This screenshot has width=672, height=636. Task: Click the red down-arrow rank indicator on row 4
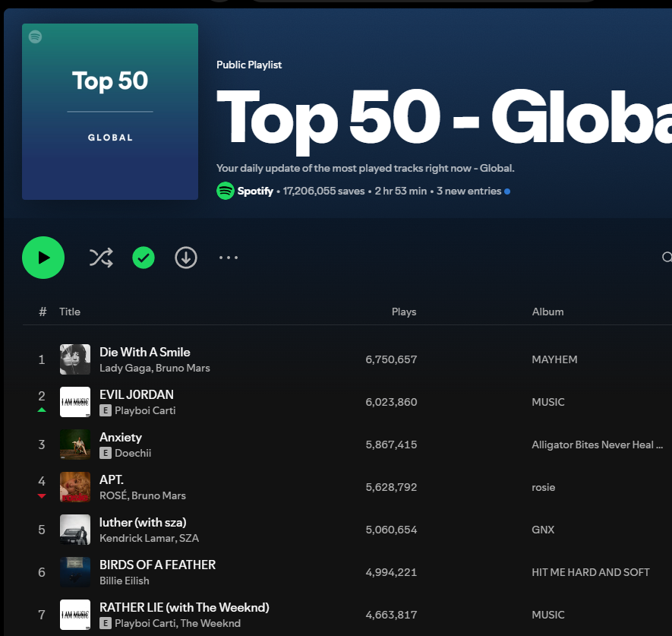pos(42,495)
